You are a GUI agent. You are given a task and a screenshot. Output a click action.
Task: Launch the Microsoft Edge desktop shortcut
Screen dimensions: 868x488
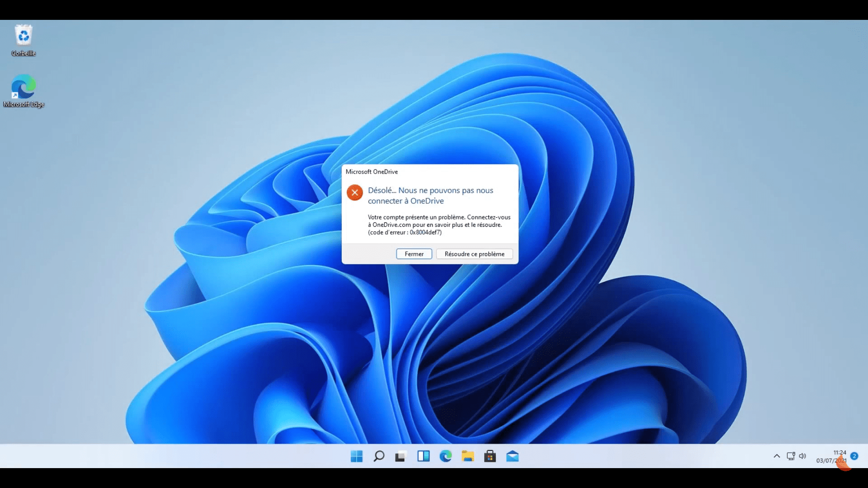pyautogui.click(x=24, y=91)
